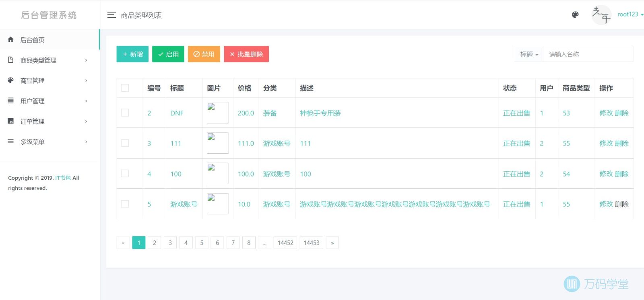Click the 10.0 price cell
The image size is (644, 300).
[x=244, y=204]
